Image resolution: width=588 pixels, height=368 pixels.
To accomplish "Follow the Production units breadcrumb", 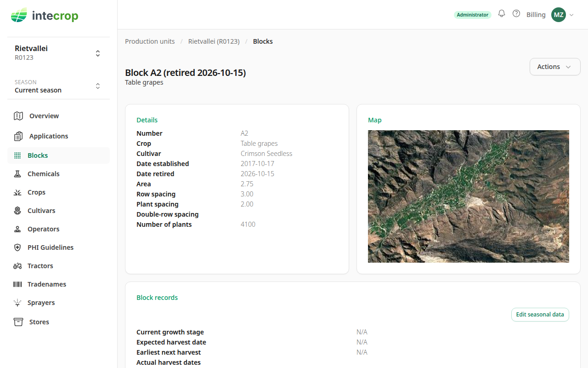I will tap(150, 41).
